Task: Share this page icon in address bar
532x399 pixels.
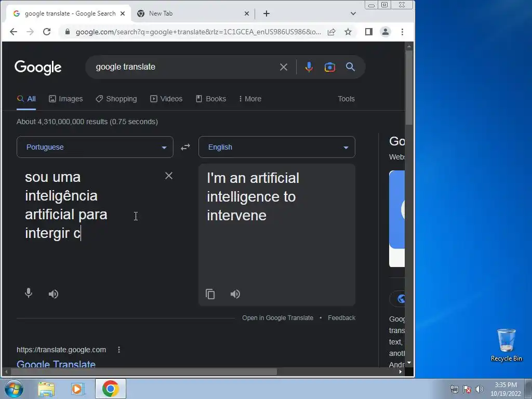Action: pos(331,32)
